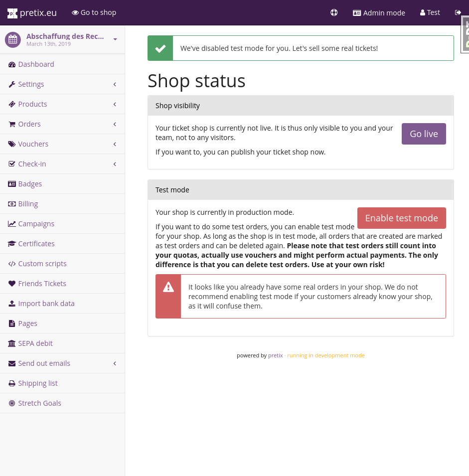Click the 'March 13th, 2019' event date
Viewport: 469px width, 476px height.
coord(48,44)
